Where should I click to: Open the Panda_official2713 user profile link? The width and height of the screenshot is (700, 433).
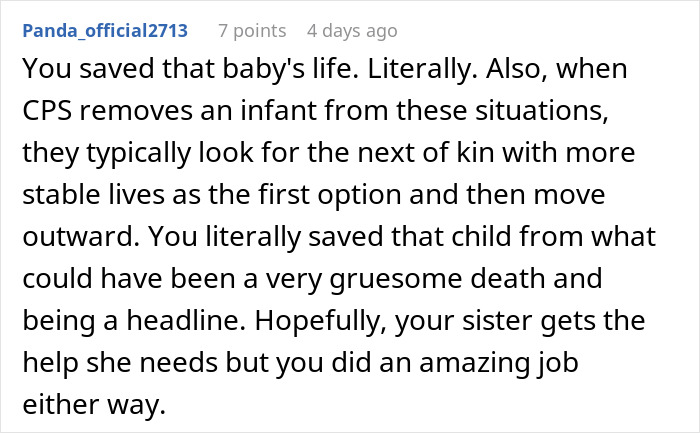(105, 31)
